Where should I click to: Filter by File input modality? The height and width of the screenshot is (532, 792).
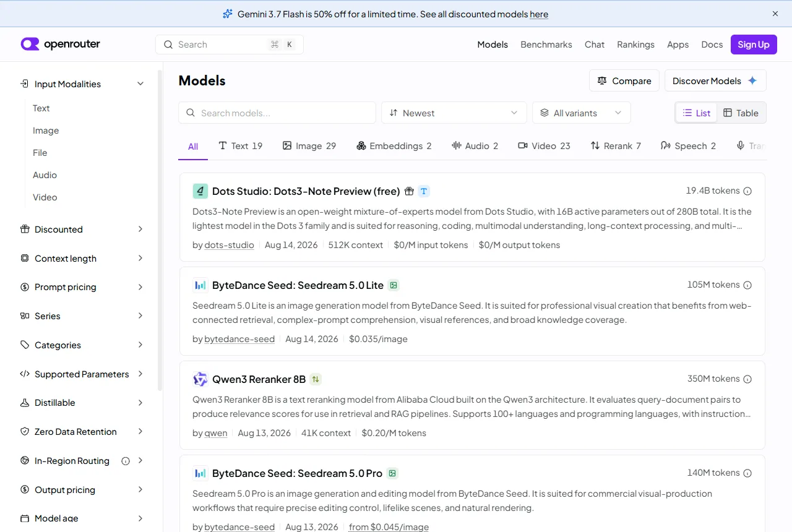[40, 153]
